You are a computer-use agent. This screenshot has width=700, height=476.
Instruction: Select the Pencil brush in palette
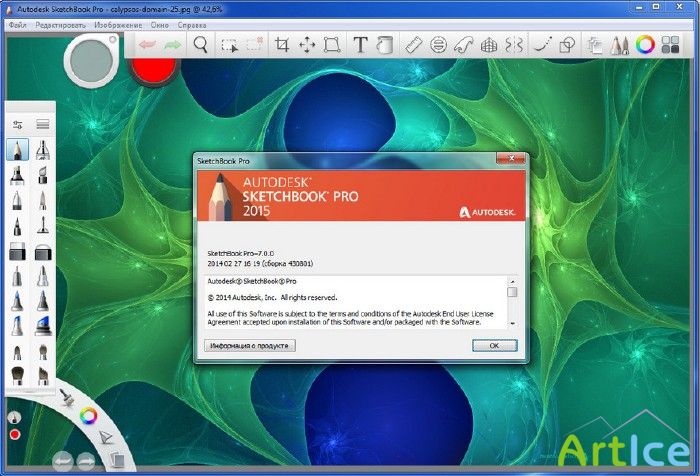(x=17, y=150)
